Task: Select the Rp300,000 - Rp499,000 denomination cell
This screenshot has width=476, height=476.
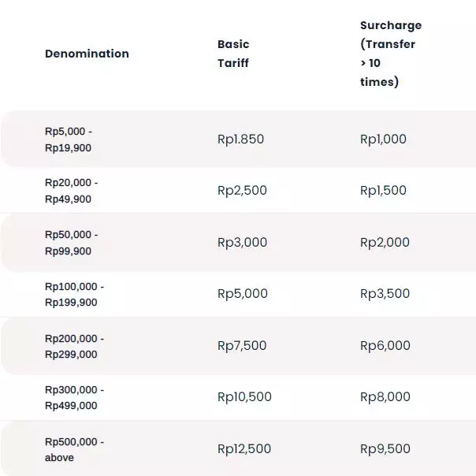Action: pyautogui.click(x=74, y=397)
